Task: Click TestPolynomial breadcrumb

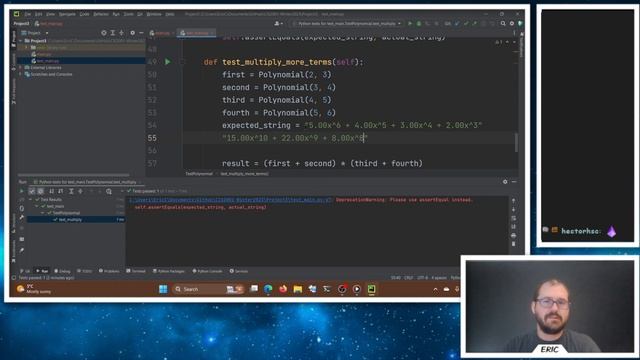Action: tap(199, 174)
